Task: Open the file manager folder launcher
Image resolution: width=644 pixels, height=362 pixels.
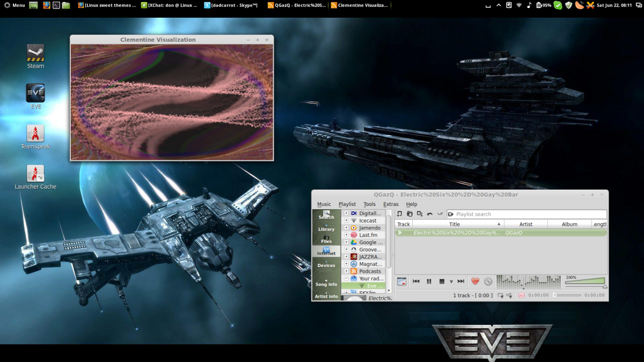Action: [x=66, y=5]
